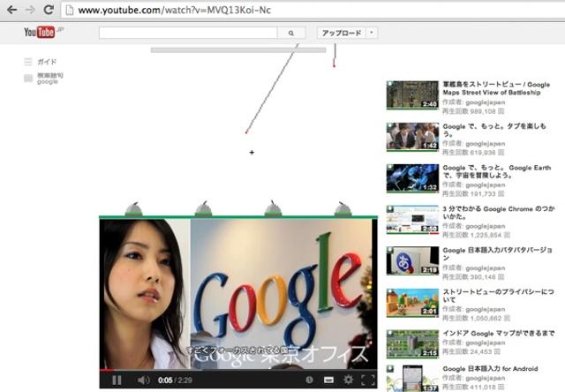The image size is (565, 392).
Task: Open the google search term sidebar item
Action: [43, 79]
